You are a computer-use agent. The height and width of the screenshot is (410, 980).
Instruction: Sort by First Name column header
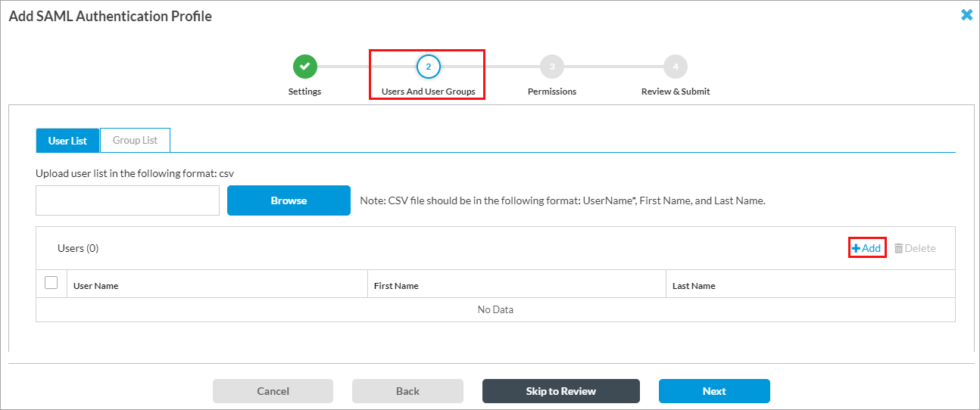point(396,286)
